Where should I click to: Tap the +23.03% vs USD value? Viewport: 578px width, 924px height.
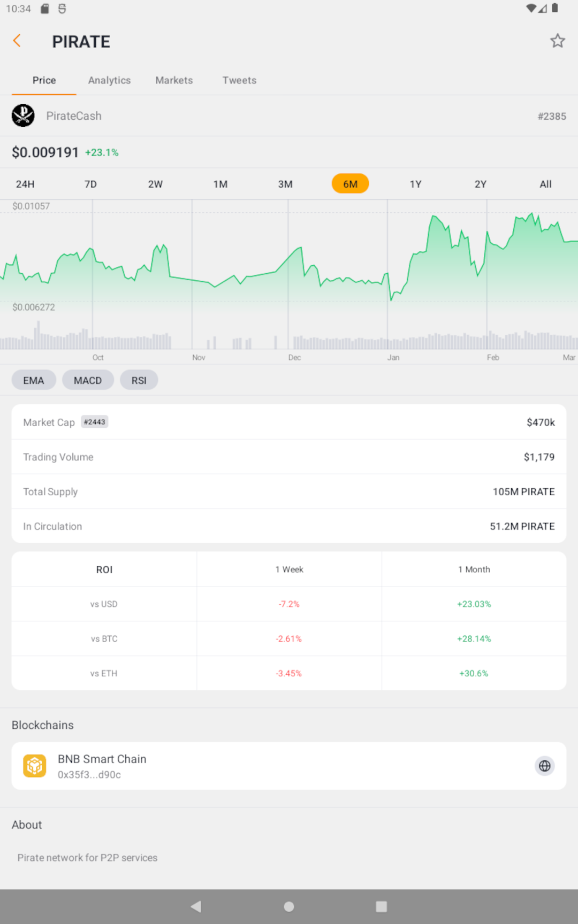(474, 604)
